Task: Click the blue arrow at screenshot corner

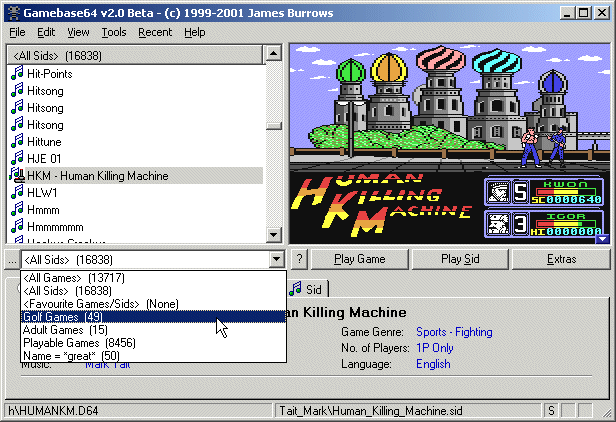Action: pos(602,239)
